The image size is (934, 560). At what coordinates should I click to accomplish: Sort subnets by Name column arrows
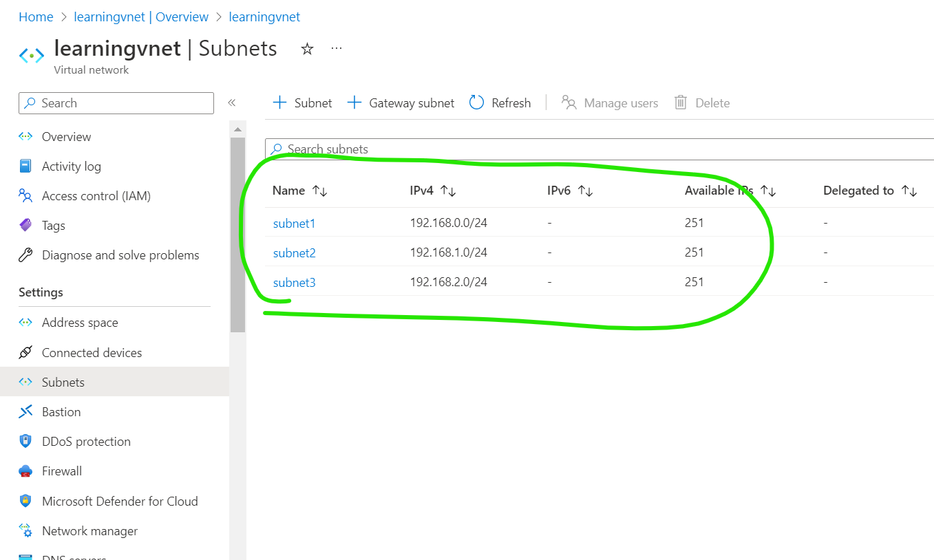pyautogui.click(x=319, y=191)
